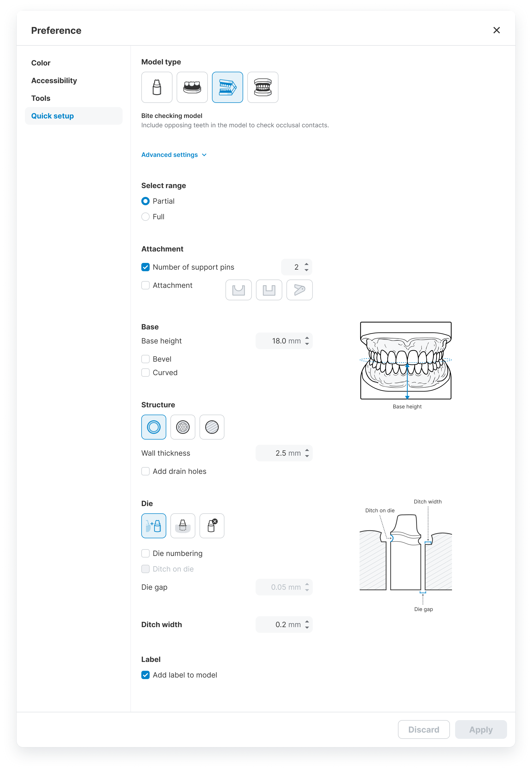
Task: Select the no-die icon with X
Action: tap(212, 526)
